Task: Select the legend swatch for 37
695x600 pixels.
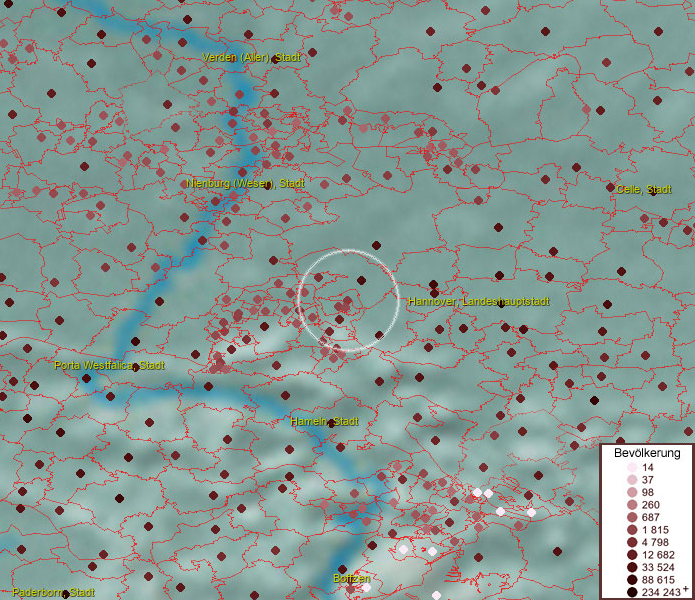Action: 632,479
